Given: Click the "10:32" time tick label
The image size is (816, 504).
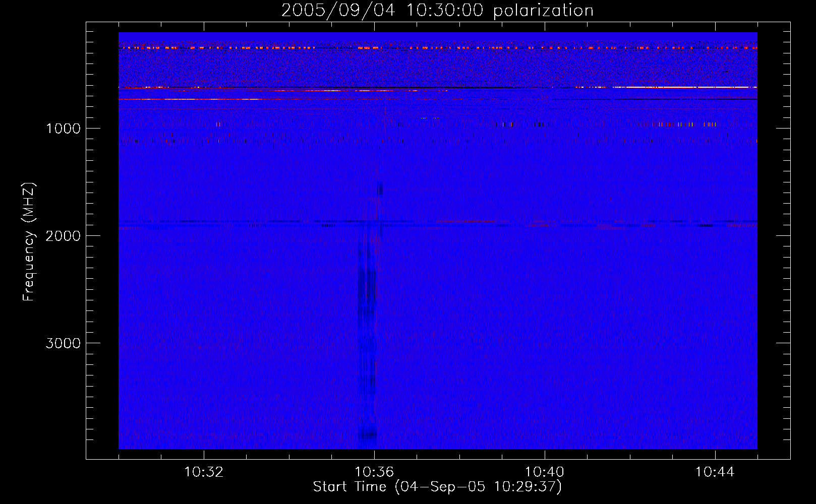Looking at the screenshot, I should click(204, 472).
